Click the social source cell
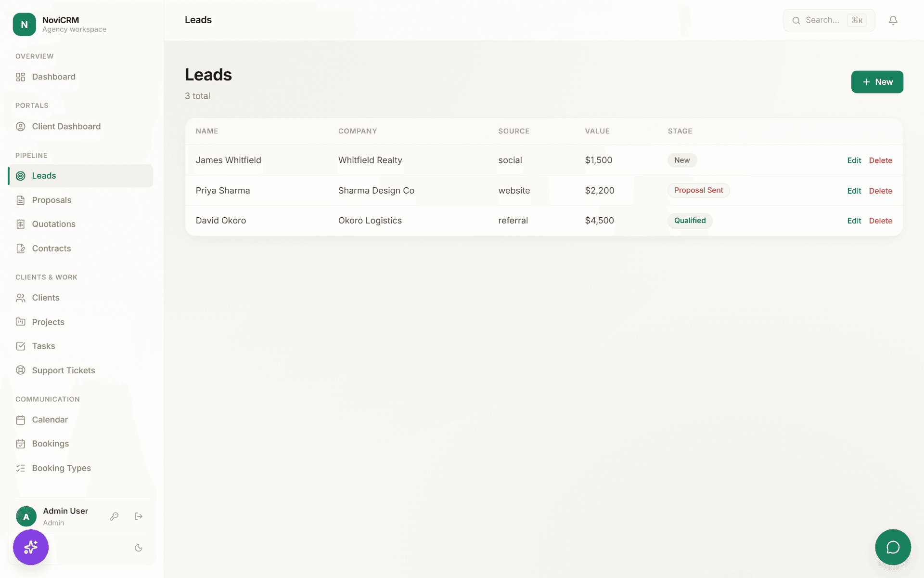Screen dimensions: 924x578 pos(510,160)
